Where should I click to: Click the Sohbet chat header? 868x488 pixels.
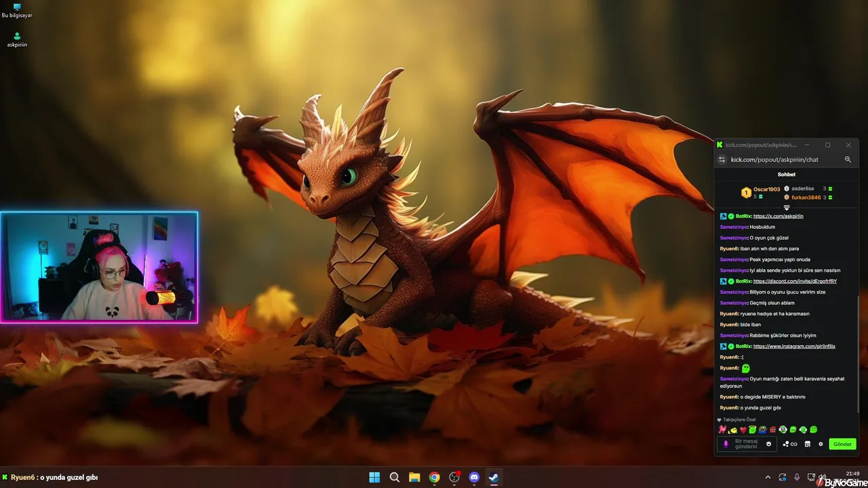(787, 174)
